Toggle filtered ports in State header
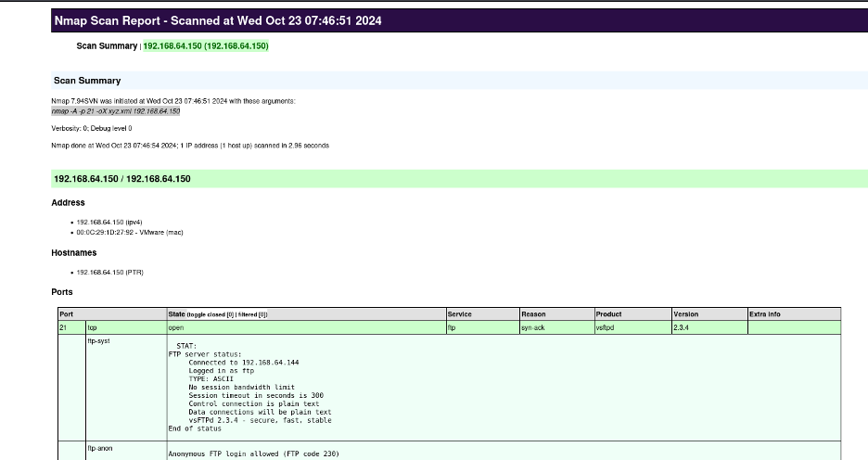This screenshot has width=868, height=460. [x=251, y=314]
